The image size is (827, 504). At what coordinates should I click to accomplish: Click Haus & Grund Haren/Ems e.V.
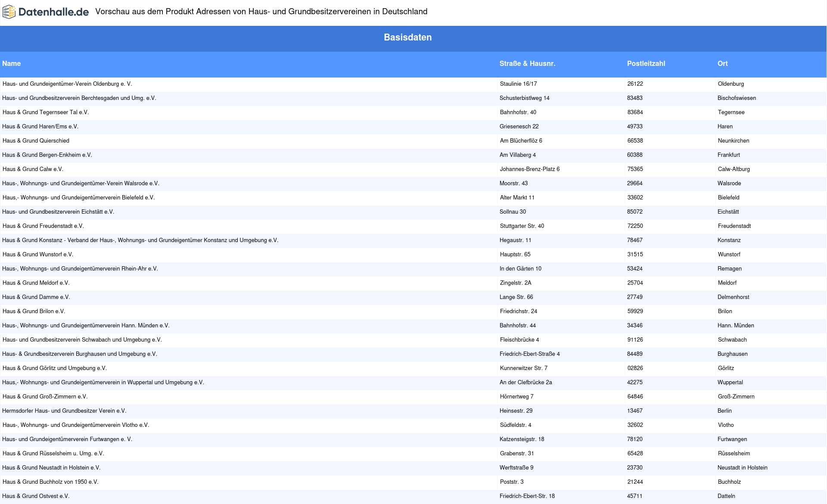click(40, 127)
